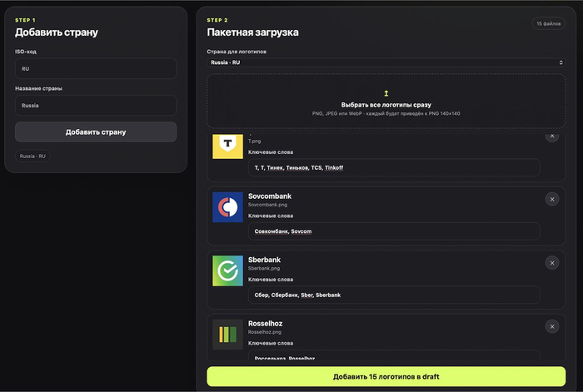The width and height of the screenshot is (583, 392).
Task: Click the Название страны field containing Russia
Action: coord(96,106)
